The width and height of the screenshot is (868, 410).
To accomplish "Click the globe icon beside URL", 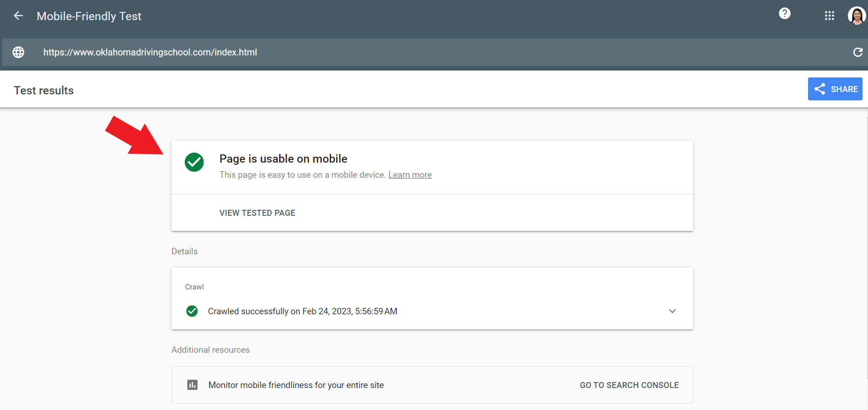I will pyautogui.click(x=18, y=52).
